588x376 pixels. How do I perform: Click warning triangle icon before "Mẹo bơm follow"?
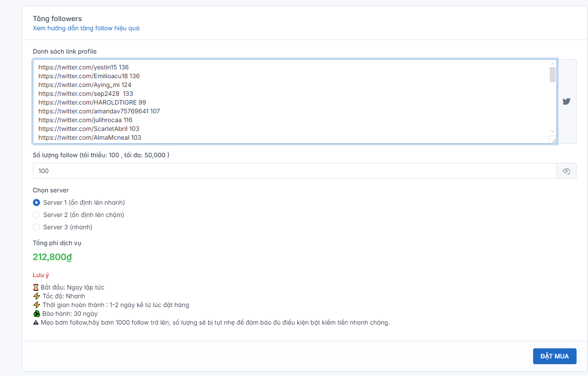(36, 322)
